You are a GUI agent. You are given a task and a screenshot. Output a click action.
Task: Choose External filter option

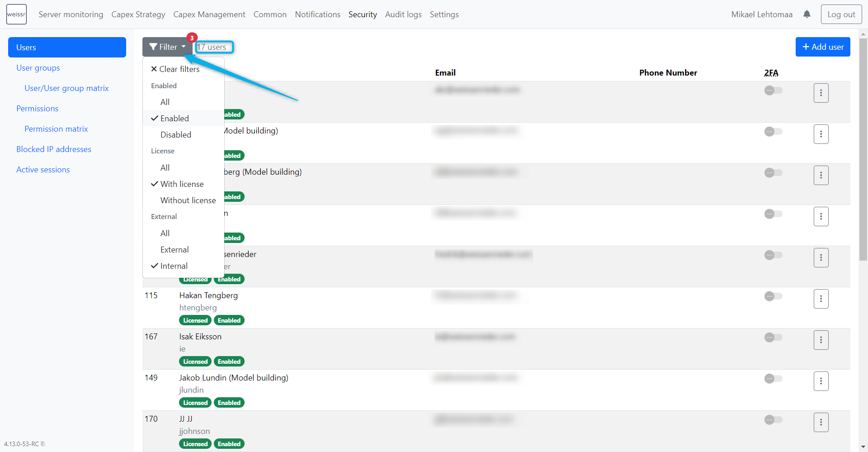(184, 250)
